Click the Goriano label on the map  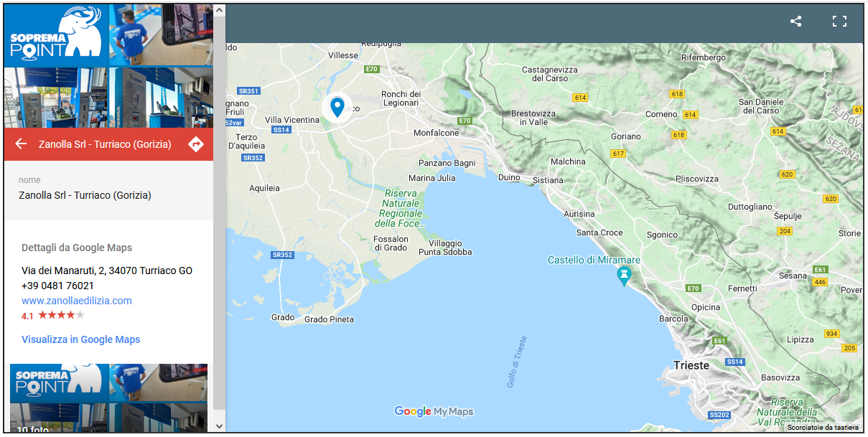[625, 136]
